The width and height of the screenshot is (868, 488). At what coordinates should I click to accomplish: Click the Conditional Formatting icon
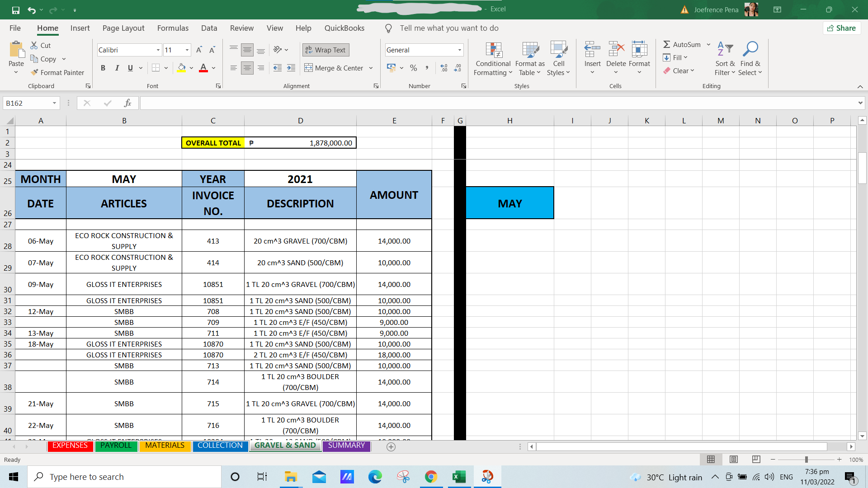coord(493,51)
